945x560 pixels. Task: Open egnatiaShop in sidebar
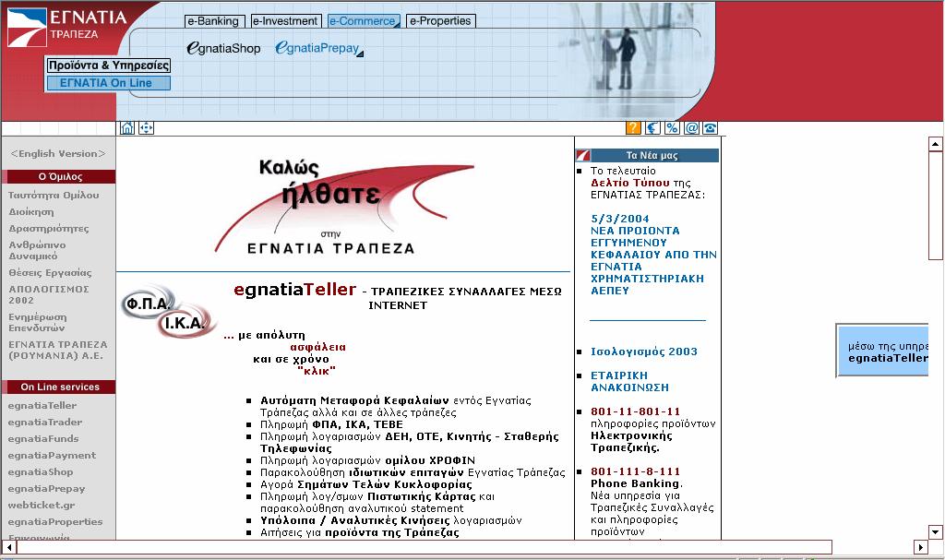click(x=41, y=472)
